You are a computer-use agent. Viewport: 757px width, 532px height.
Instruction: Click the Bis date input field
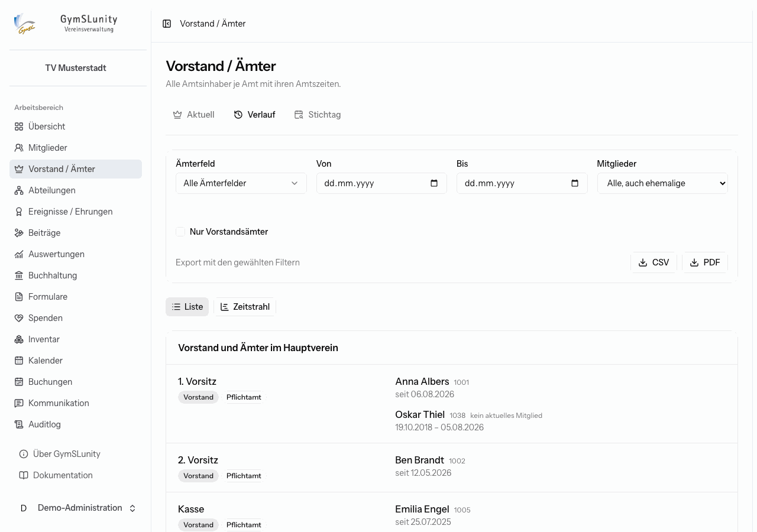[522, 183]
